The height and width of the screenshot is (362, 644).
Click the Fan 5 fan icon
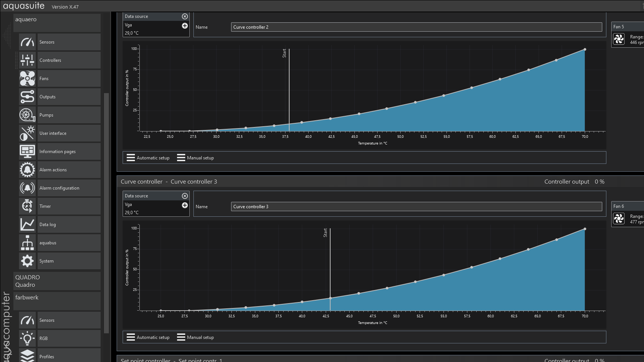(619, 39)
